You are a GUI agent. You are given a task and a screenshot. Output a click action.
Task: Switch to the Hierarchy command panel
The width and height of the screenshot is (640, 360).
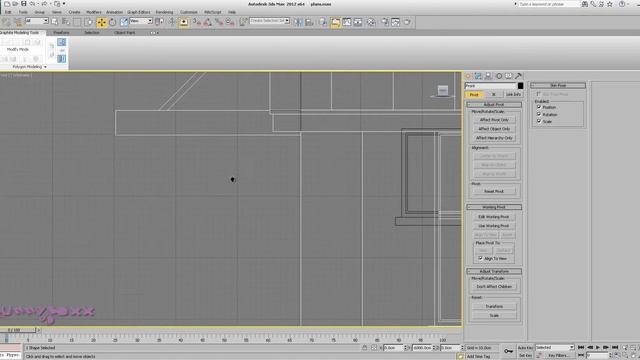pyautogui.click(x=488, y=76)
